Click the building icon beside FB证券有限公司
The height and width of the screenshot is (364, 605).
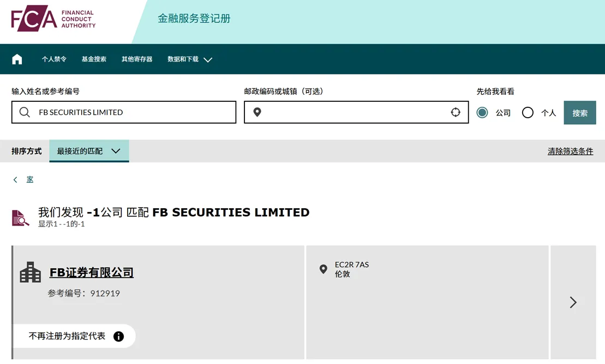[30, 272]
